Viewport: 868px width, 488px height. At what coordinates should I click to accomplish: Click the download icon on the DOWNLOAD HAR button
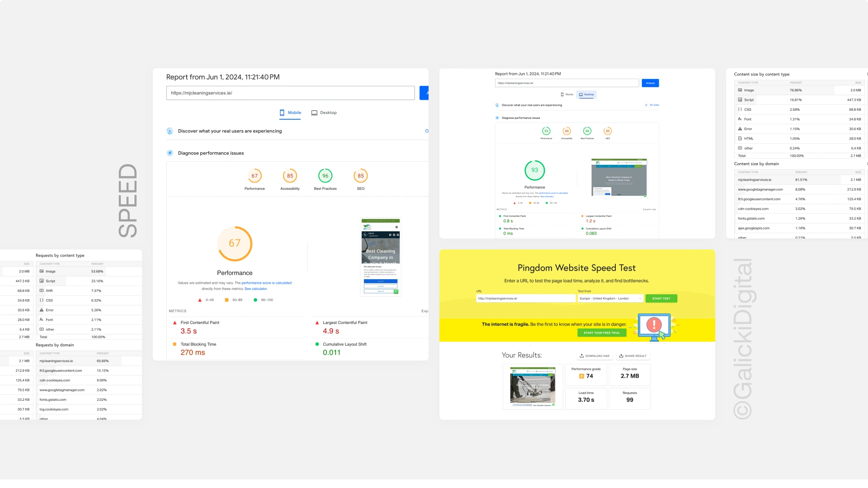582,356
